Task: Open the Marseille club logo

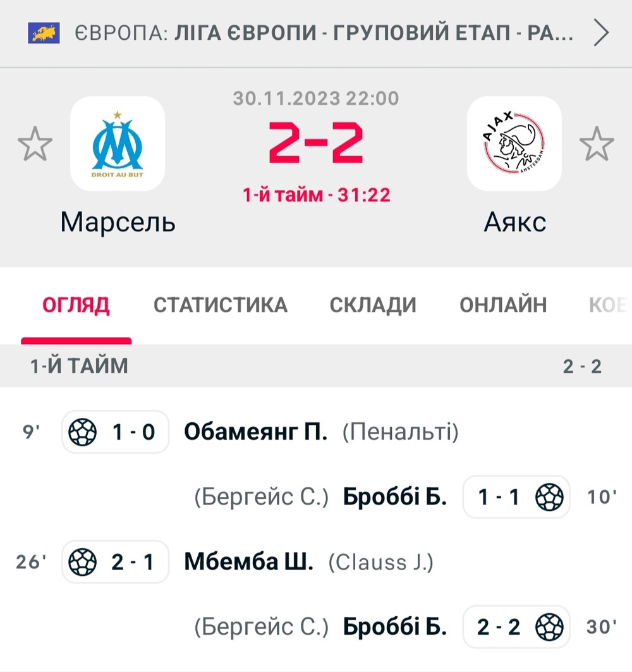Action: point(118,144)
